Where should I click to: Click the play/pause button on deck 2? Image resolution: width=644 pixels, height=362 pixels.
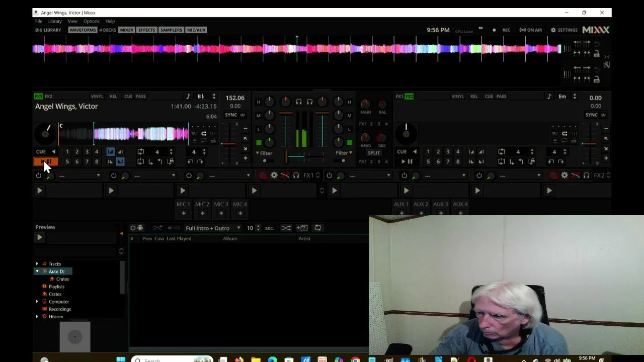click(407, 161)
